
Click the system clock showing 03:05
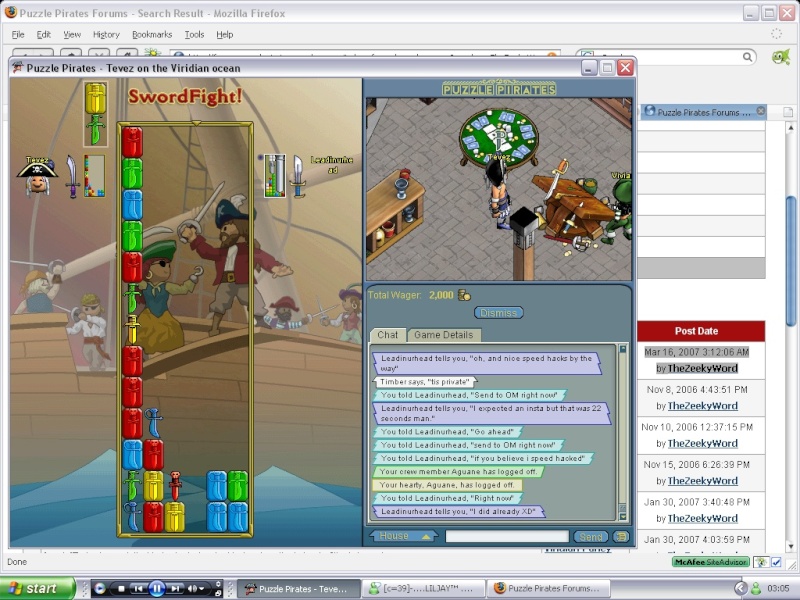(778, 588)
